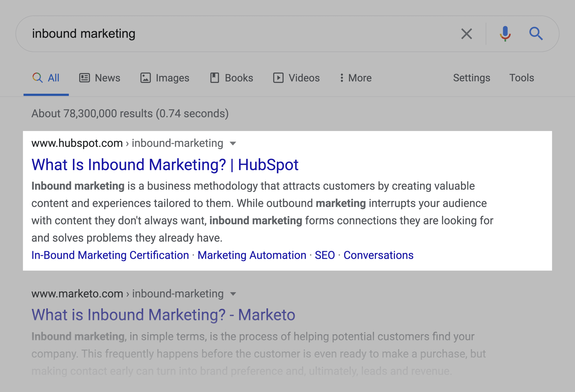This screenshot has height=392, width=575.
Task: Open the SEO sitelink
Action: (x=325, y=255)
